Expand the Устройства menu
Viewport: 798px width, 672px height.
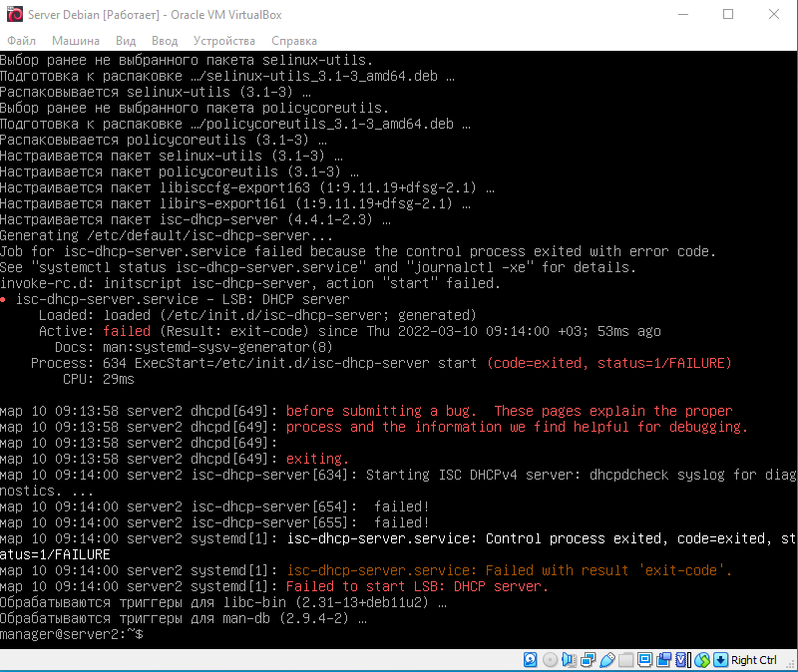point(224,41)
